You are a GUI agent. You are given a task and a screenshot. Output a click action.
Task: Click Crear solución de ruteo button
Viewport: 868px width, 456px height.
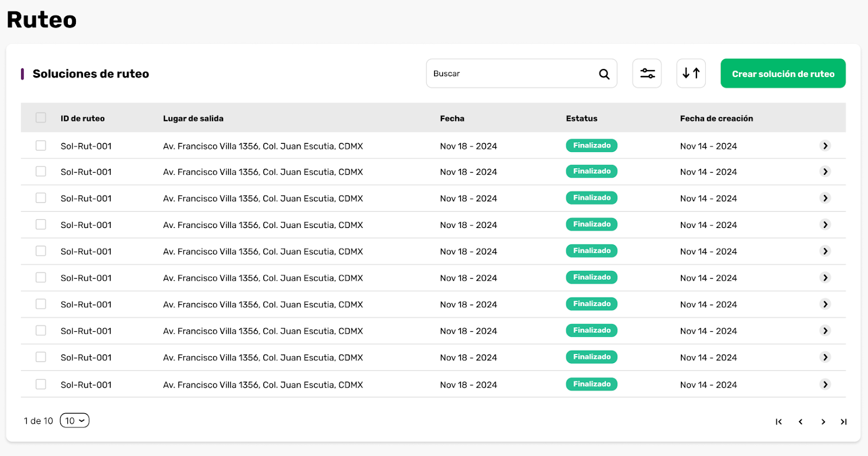coord(783,73)
